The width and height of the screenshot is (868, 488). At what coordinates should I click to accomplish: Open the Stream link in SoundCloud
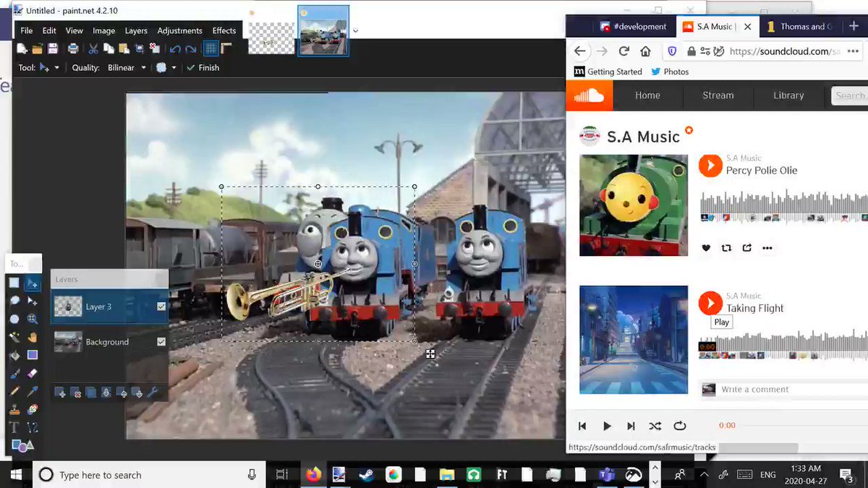click(x=718, y=95)
